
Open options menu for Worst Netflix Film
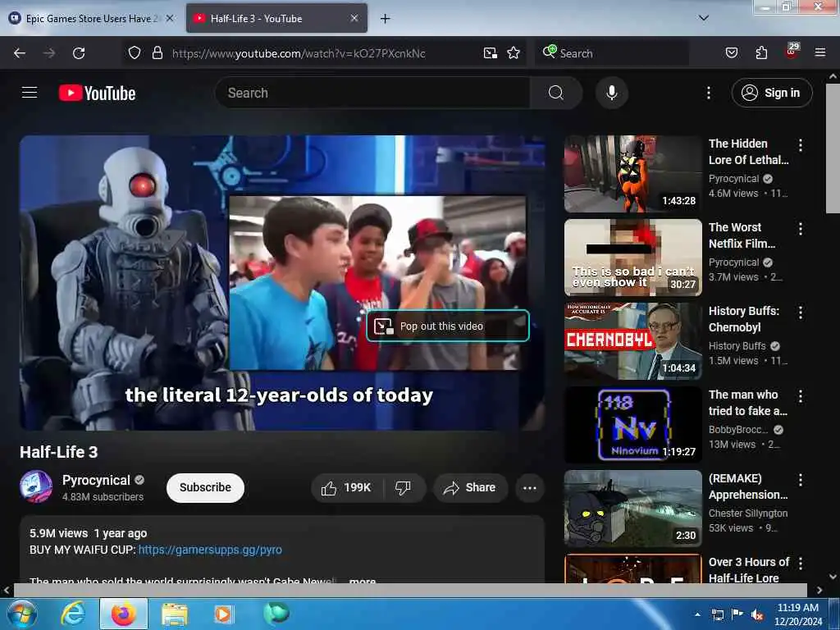click(x=801, y=229)
